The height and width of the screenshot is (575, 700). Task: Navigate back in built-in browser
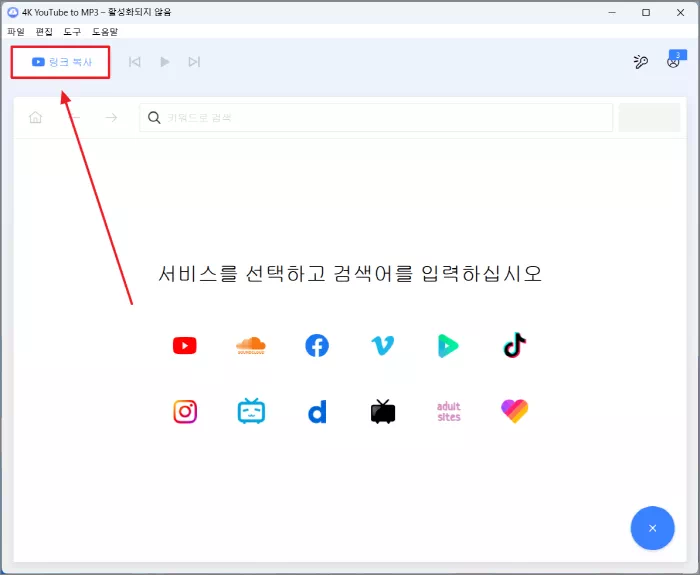click(x=75, y=117)
